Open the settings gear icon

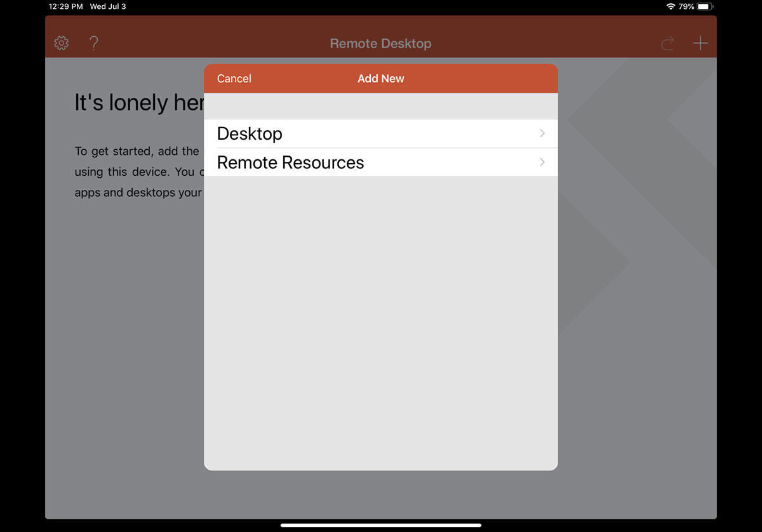(61, 43)
